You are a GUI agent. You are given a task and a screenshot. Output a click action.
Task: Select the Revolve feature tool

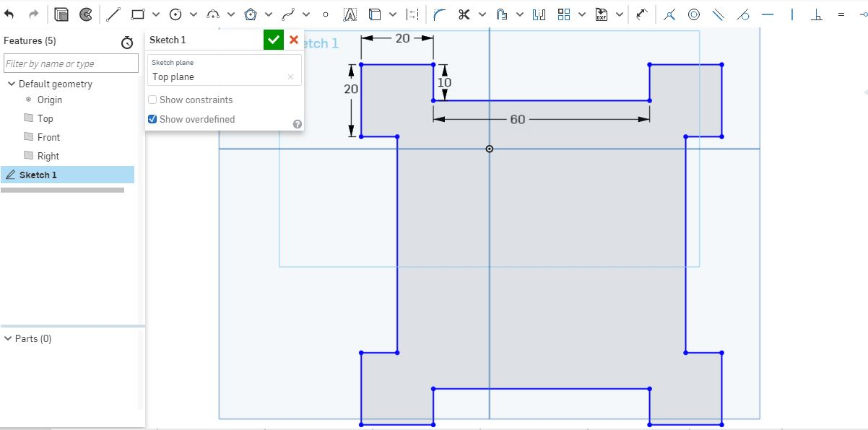click(85, 14)
